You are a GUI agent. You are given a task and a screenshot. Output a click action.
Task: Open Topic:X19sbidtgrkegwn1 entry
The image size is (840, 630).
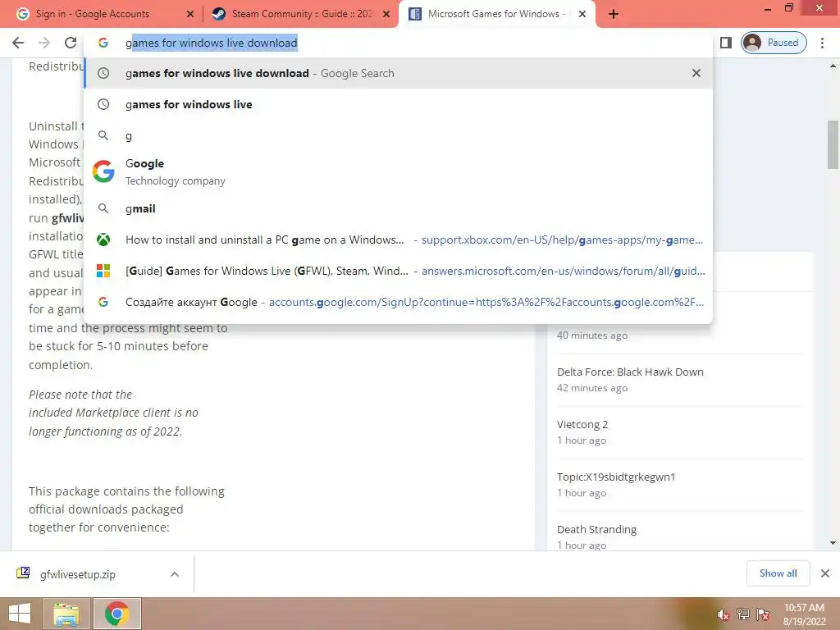pyautogui.click(x=616, y=477)
